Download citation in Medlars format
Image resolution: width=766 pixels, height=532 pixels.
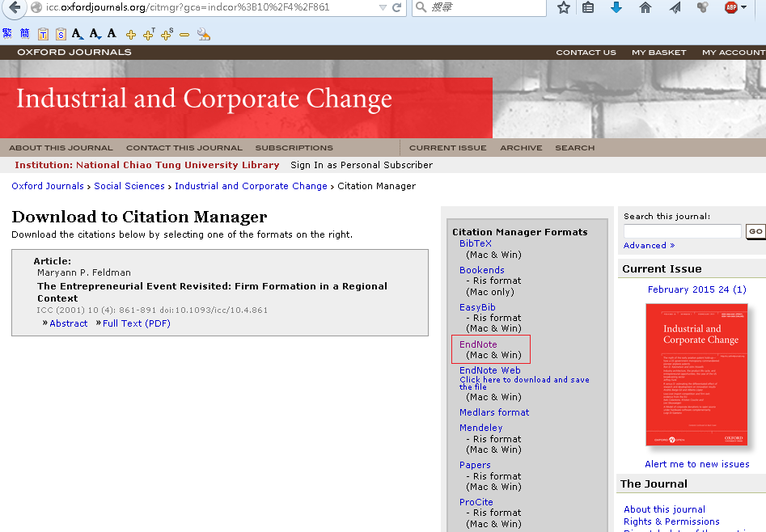494,412
